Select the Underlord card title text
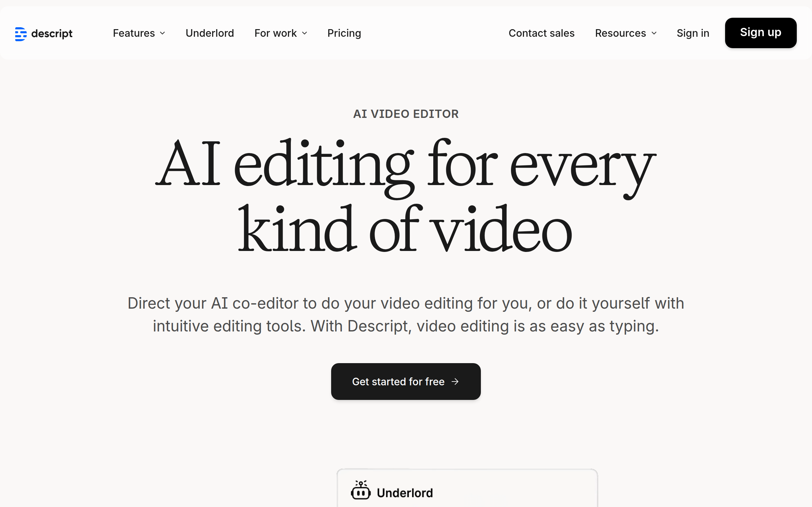812x507 pixels. coord(405,493)
